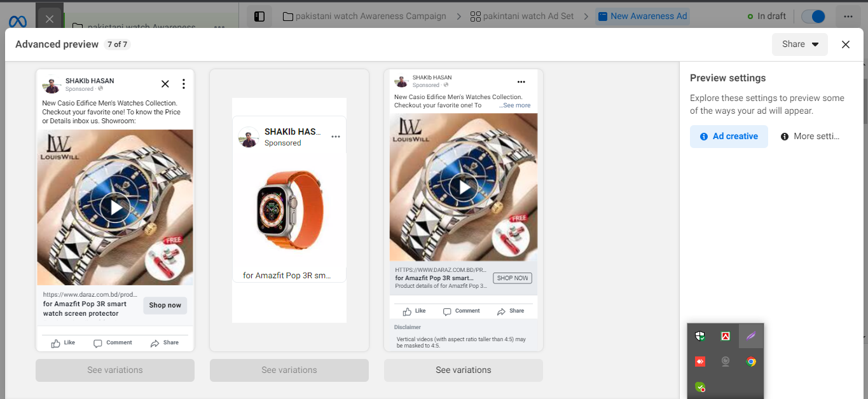Click the background three-dot menu beside campaign name
This screenshot has height=399, width=868.
point(219,28)
